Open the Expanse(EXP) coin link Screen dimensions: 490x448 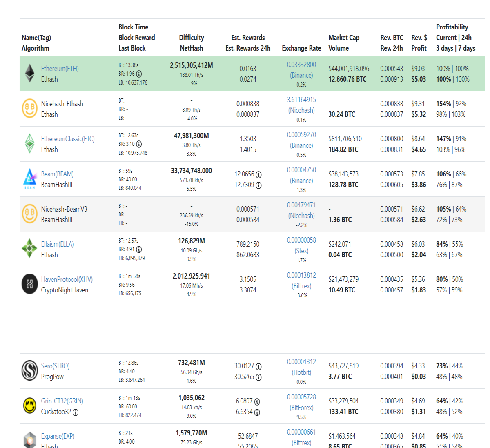click(58, 436)
